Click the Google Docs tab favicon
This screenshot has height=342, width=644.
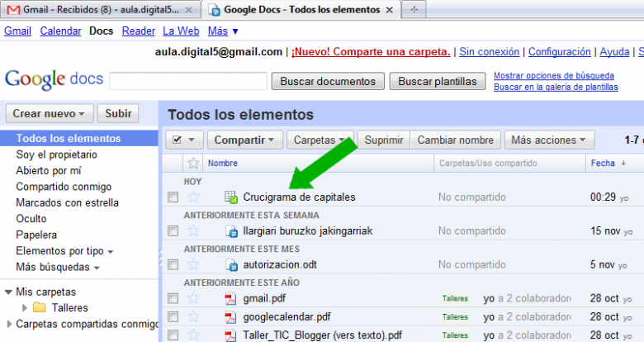(x=214, y=10)
